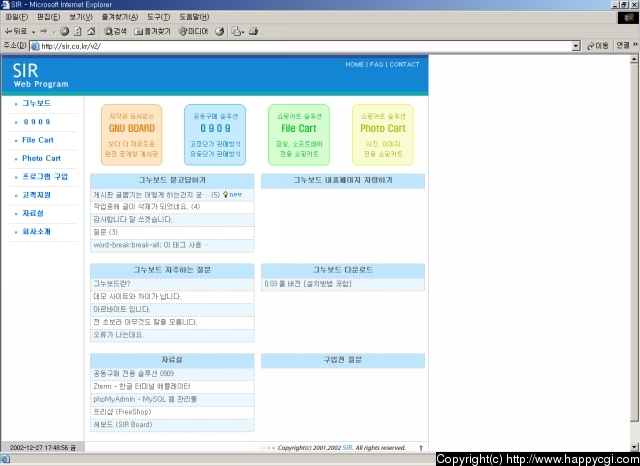The width and height of the screenshot is (640, 466).
Task: Open the post titled 질문 (3)
Action: 105,232
